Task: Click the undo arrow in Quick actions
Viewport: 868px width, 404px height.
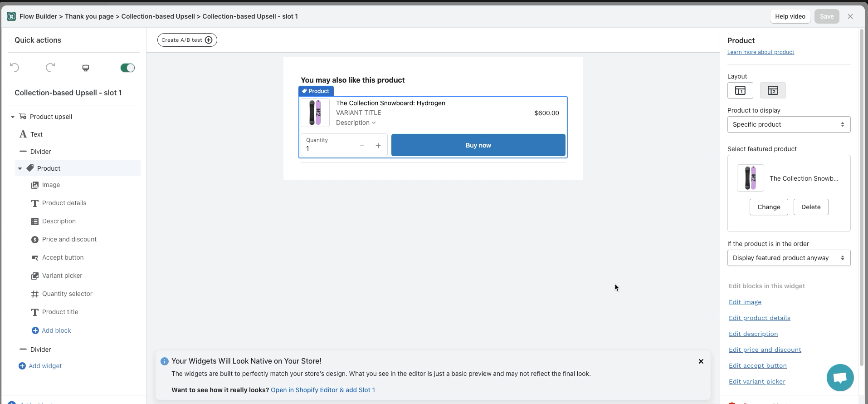Action: click(x=15, y=68)
